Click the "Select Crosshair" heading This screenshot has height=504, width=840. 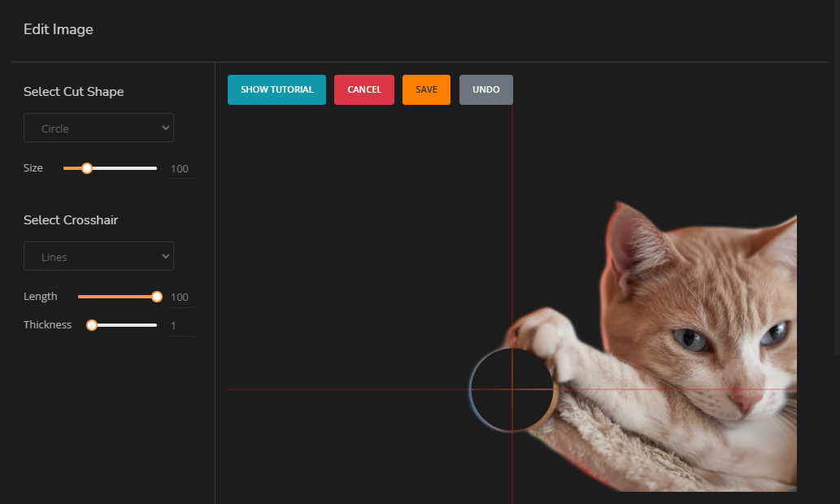pyautogui.click(x=71, y=220)
